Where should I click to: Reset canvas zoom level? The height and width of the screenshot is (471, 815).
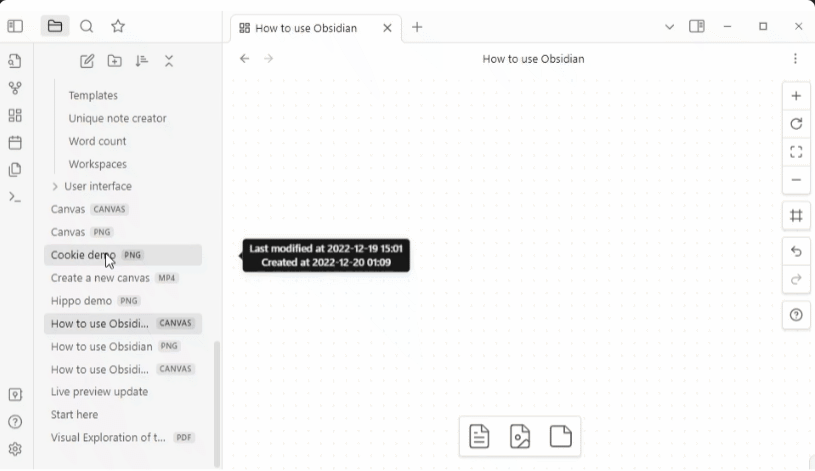pos(796,124)
